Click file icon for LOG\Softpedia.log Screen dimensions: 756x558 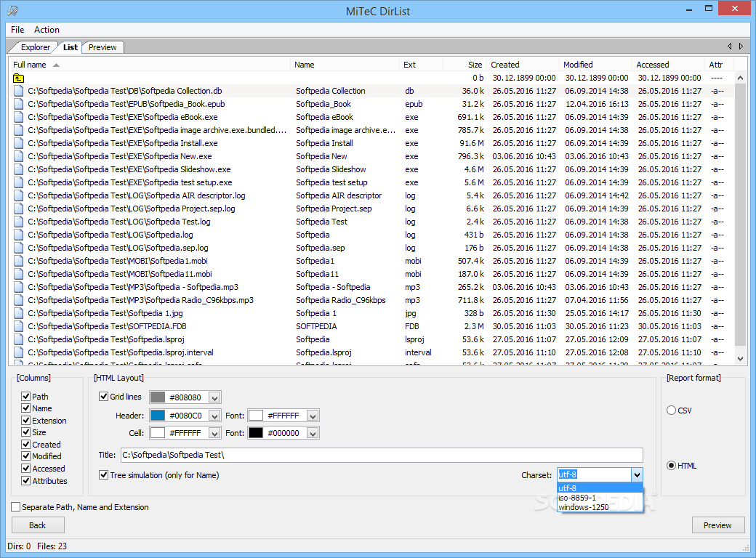coord(18,235)
